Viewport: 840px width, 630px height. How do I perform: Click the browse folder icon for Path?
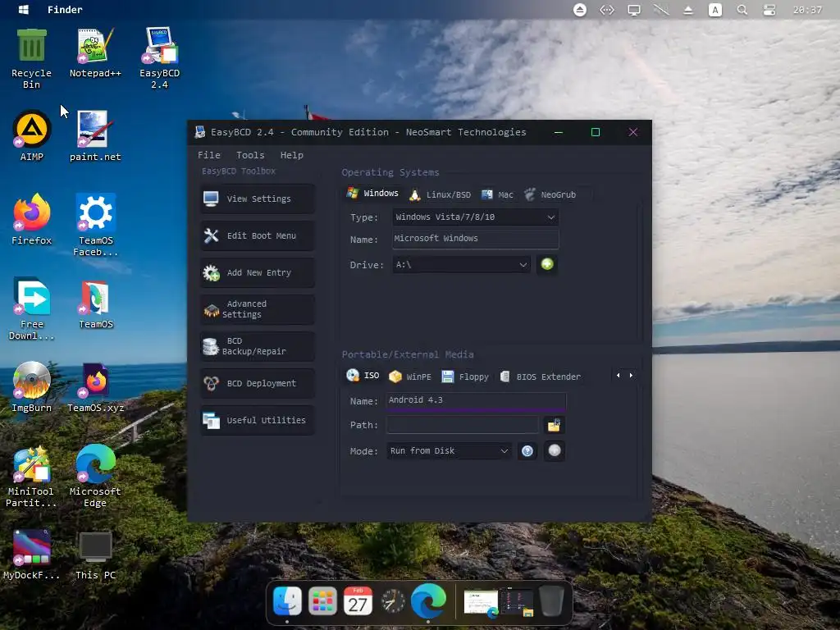point(554,426)
